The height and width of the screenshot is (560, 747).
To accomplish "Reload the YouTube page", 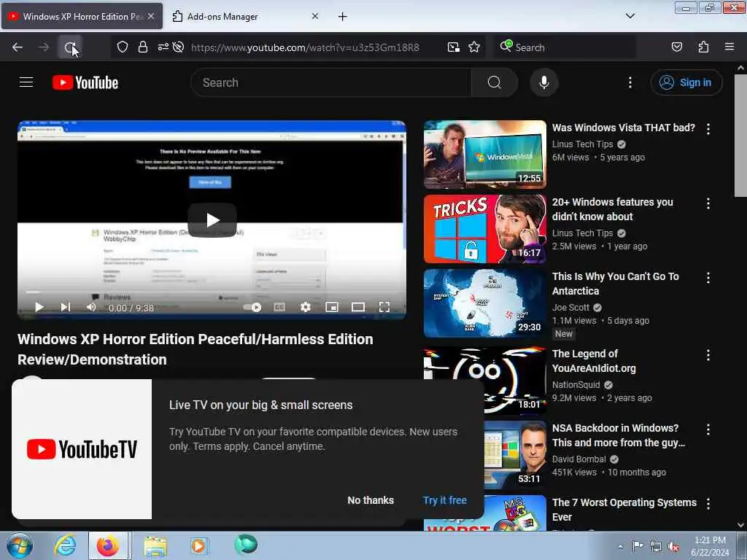I will pos(70,47).
